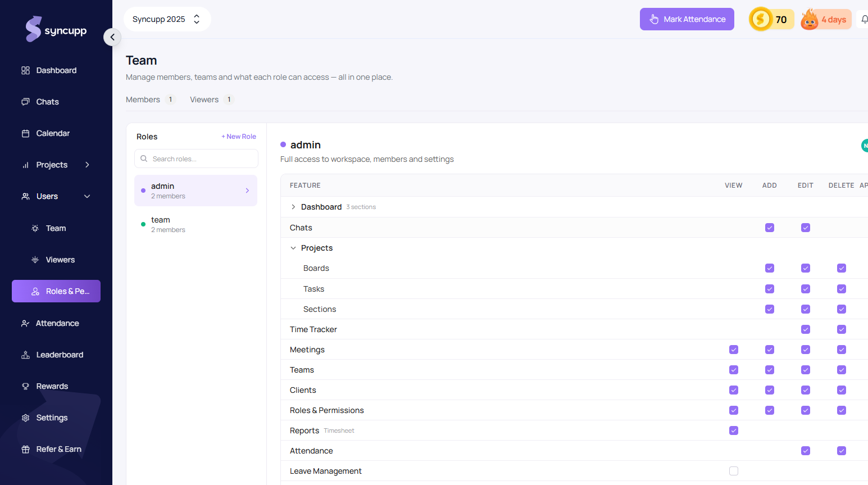
Task: Open Dashboard from the sidebar icon
Action: (x=25, y=70)
